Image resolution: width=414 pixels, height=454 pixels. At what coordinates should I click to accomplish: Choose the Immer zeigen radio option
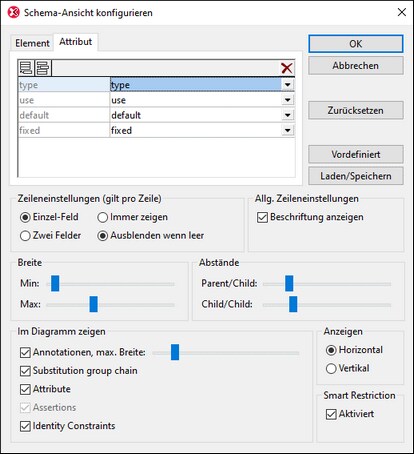[x=132, y=217]
